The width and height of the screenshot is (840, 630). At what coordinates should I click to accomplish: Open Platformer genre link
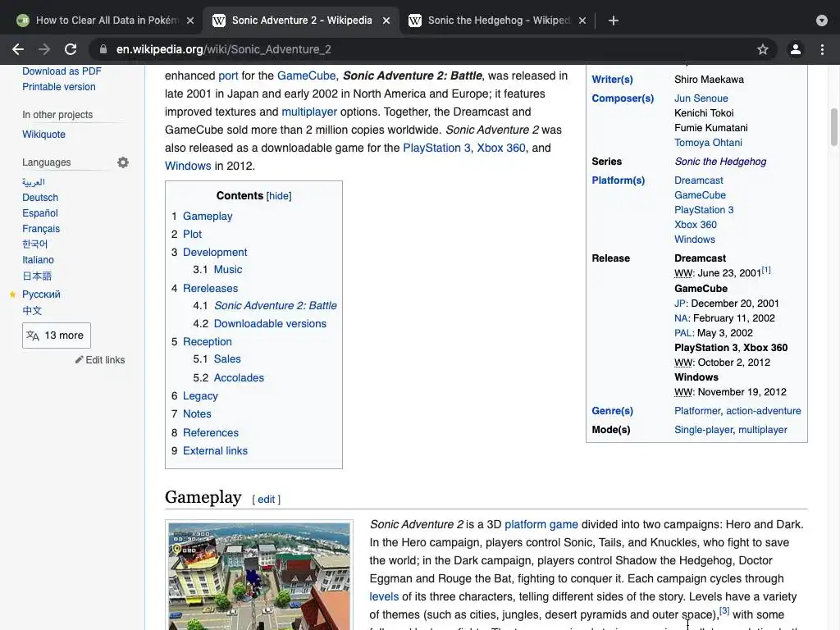697,411
